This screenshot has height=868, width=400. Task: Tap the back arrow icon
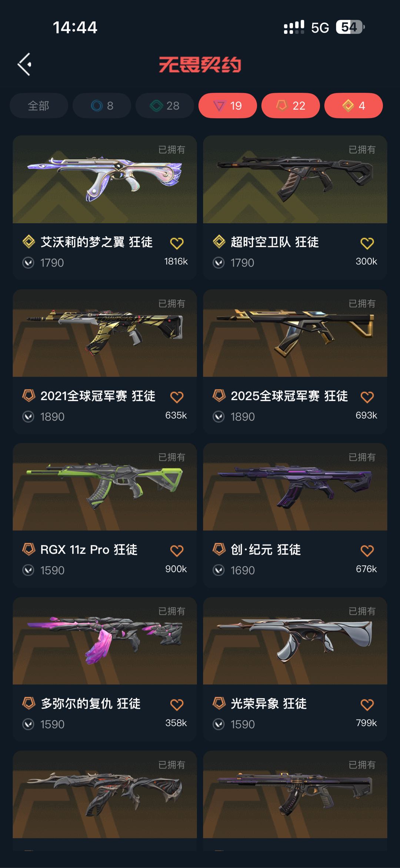pos(24,64)
